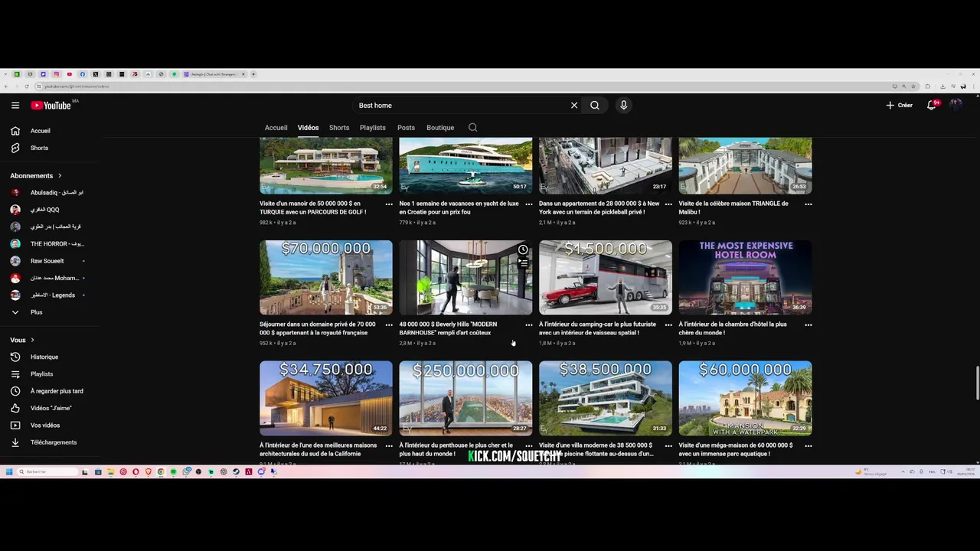Play the $34,750,000 house thumbnail
The image size is (980, 551).
[x=326, y=399]
